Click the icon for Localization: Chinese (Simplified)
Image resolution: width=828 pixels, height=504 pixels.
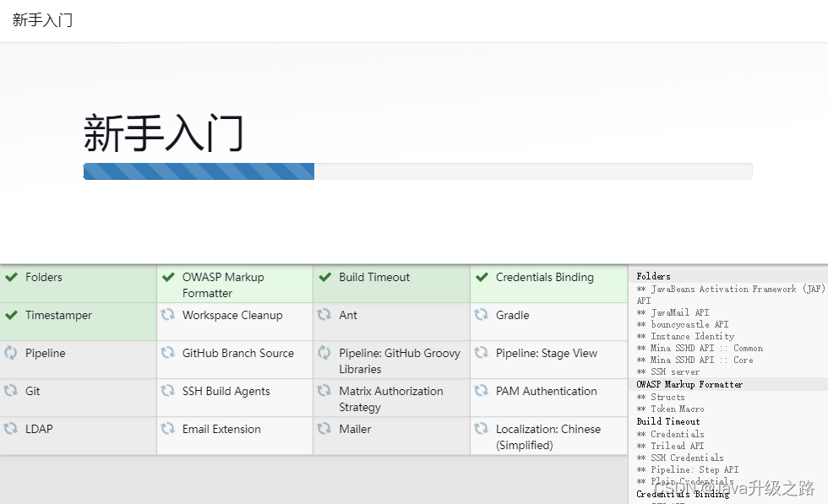coord(481,429)
